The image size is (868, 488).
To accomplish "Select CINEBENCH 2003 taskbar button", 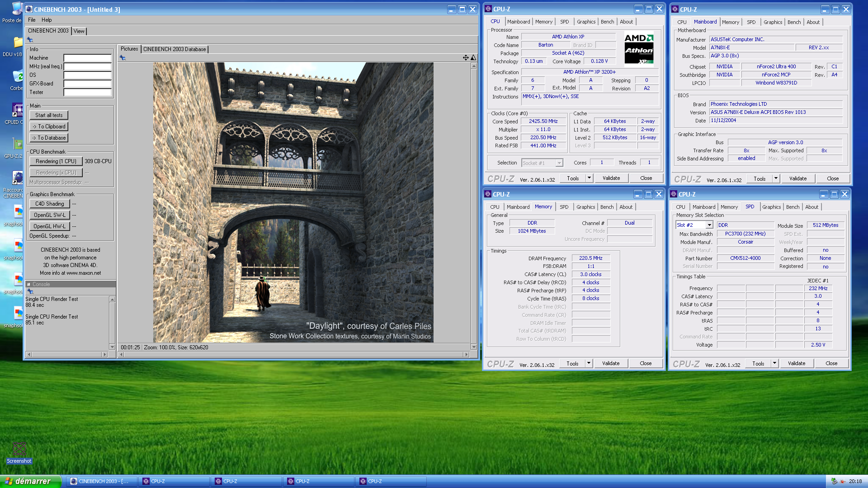I will 102,481.
